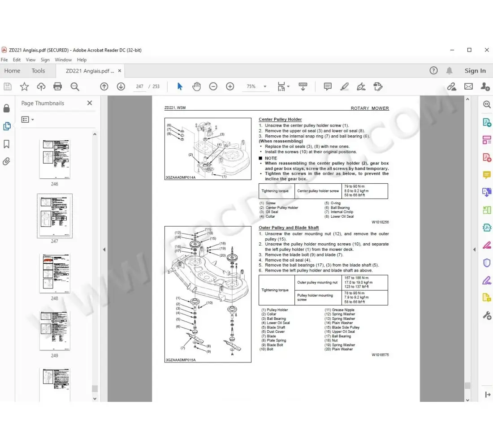Go to next page arrow
Viewport: 493px width, 448px height.
pos(121,86)
